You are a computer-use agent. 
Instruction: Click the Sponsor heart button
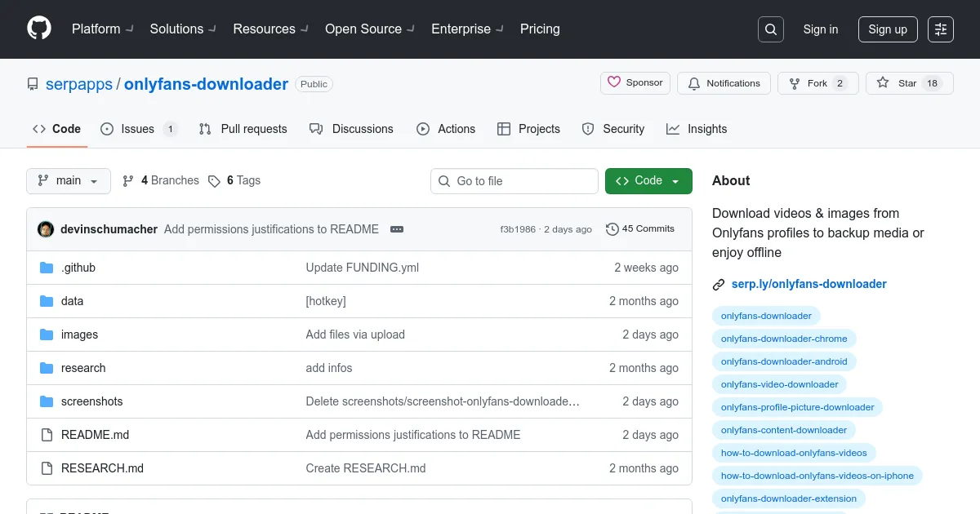635,83
